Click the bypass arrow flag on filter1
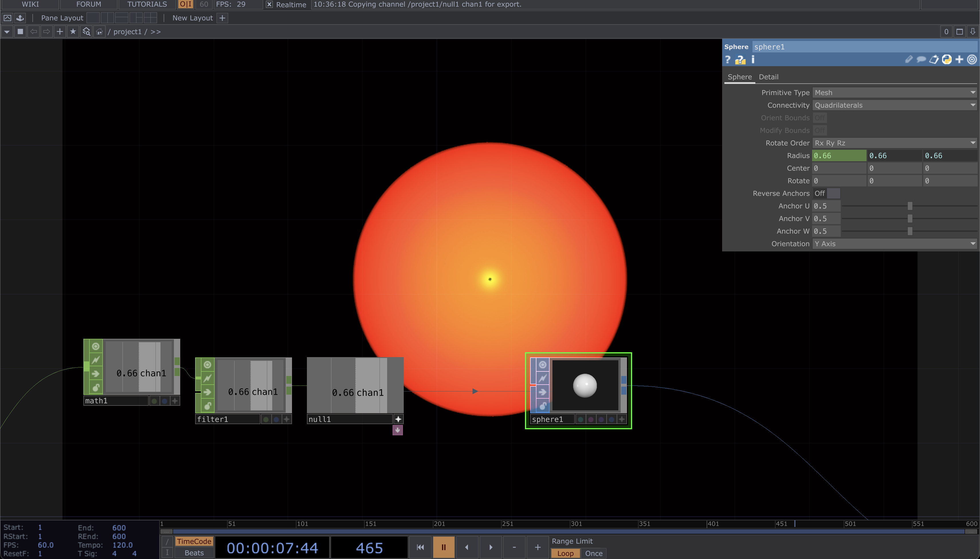This screenshot has height=559, width=980. pos(207,392)
